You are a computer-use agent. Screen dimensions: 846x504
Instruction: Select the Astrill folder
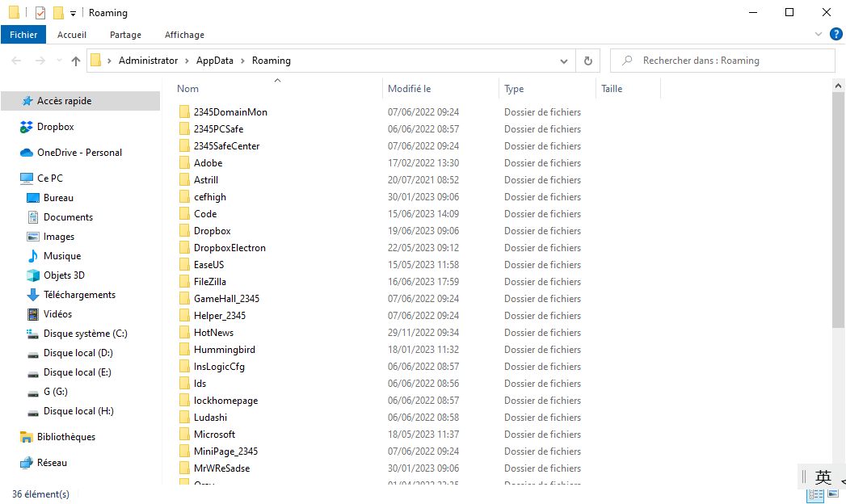point(206,180)
